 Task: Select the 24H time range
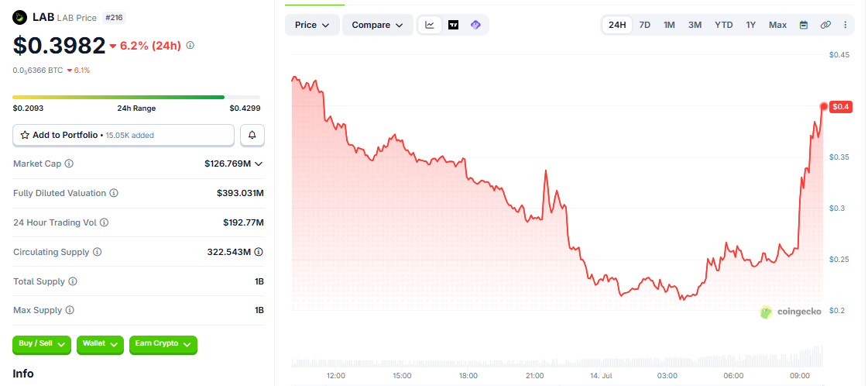click(617, 25)
